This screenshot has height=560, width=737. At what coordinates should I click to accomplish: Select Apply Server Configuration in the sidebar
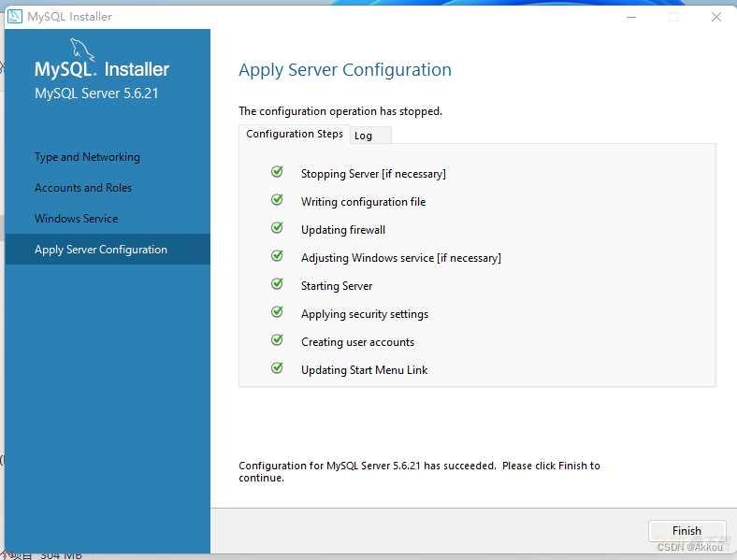pyautogui.click(x=108, y=250)
